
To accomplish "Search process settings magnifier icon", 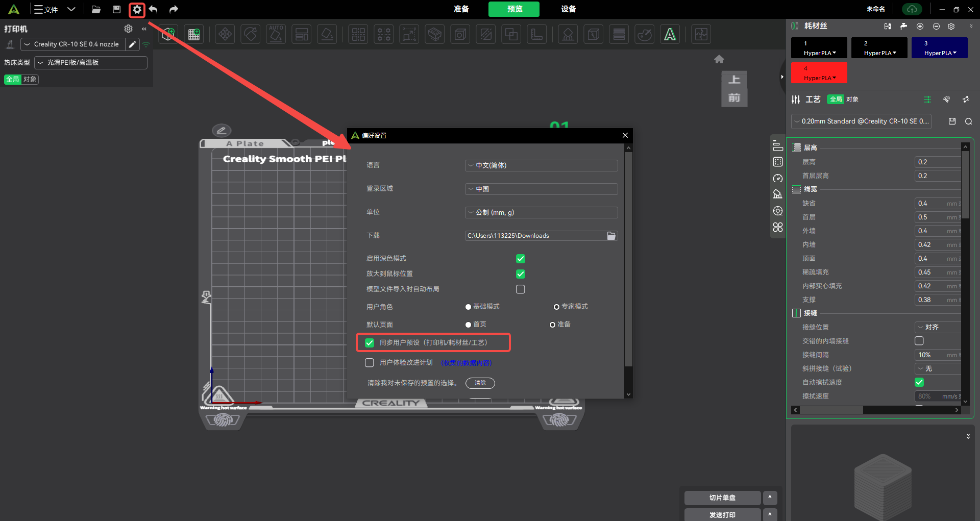I will coord(968,121).
